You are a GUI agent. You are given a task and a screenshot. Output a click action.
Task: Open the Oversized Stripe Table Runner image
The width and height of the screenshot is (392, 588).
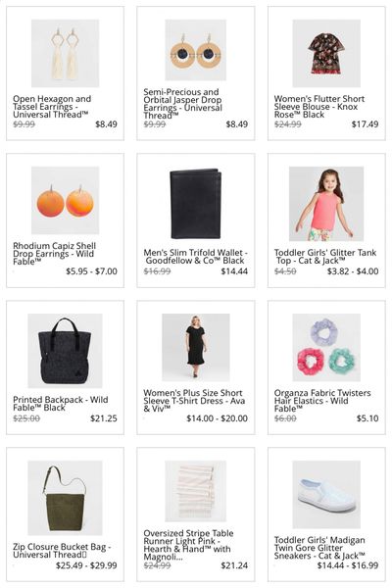pos(195,491)
